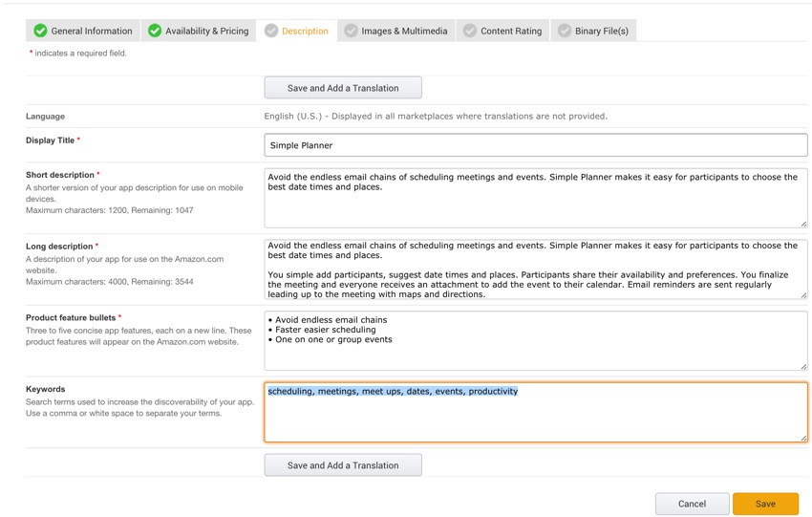Click the gray checkmark on Content Rating
This screenshot has height=517, width=812.
470,31
